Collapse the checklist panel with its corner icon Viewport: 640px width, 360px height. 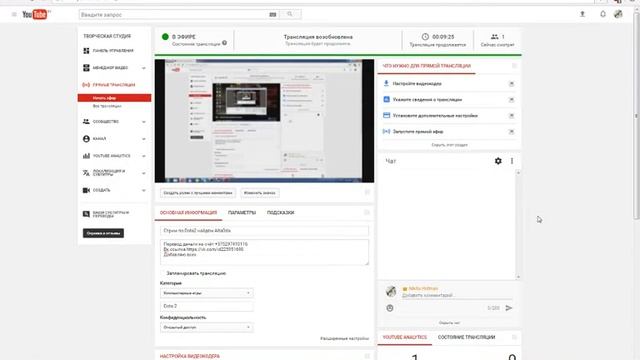click(514, 66)
